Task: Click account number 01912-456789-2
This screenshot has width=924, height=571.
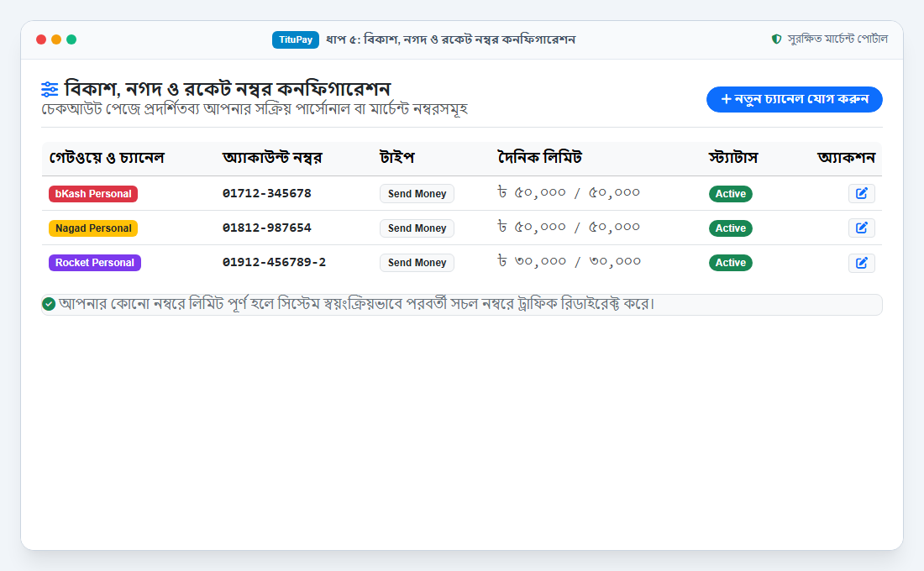Action: pyautogui.click(x=274, y=262)
